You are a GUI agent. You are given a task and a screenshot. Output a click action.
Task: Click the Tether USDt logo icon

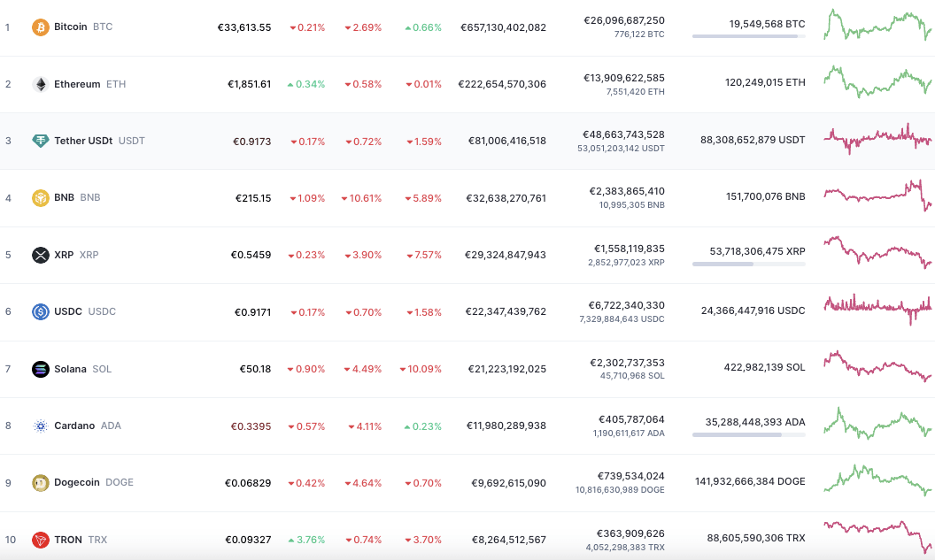(41, 142)
